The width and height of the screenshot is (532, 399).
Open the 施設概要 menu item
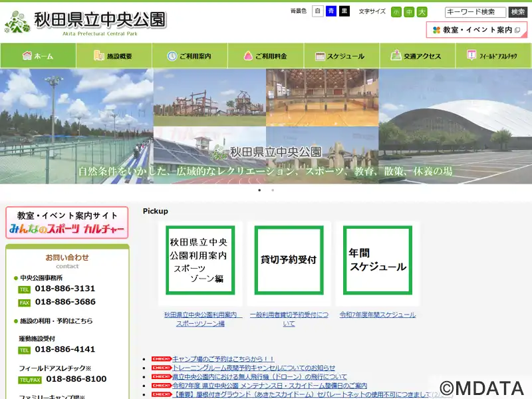[x=114, y=56]
